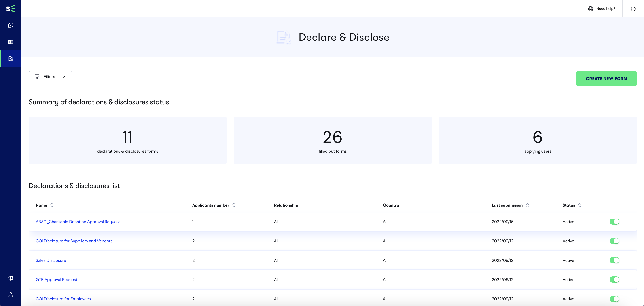Open the ABAC_Charitable Donation Approval Request form
Screen dimensions: 644x306
tap(78, 221)
